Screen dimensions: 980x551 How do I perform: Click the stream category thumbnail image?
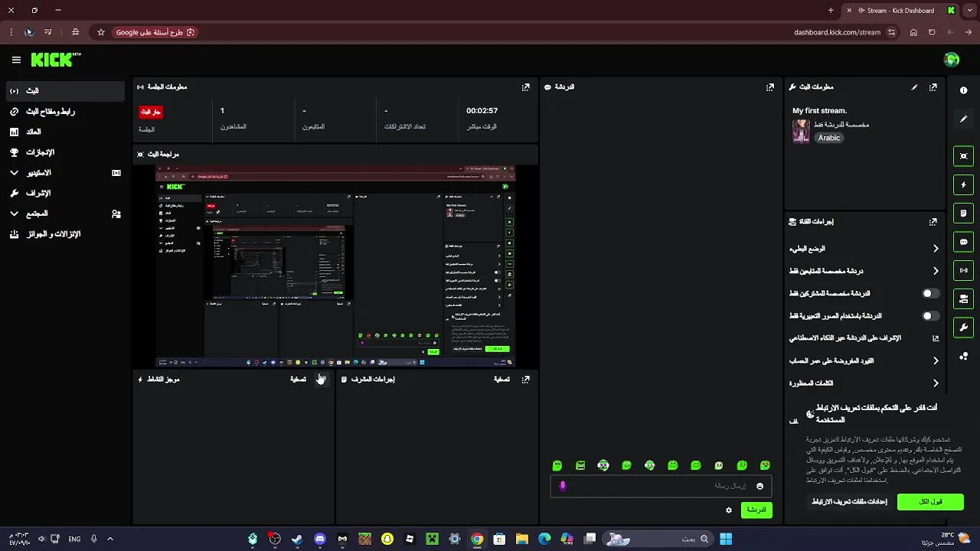coord(801,131)
